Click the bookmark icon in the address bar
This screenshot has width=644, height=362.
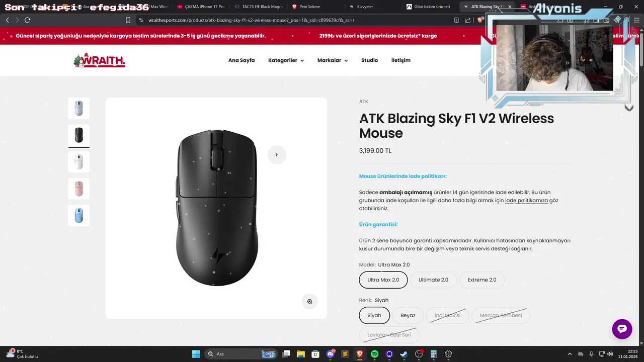pos(128,20)
